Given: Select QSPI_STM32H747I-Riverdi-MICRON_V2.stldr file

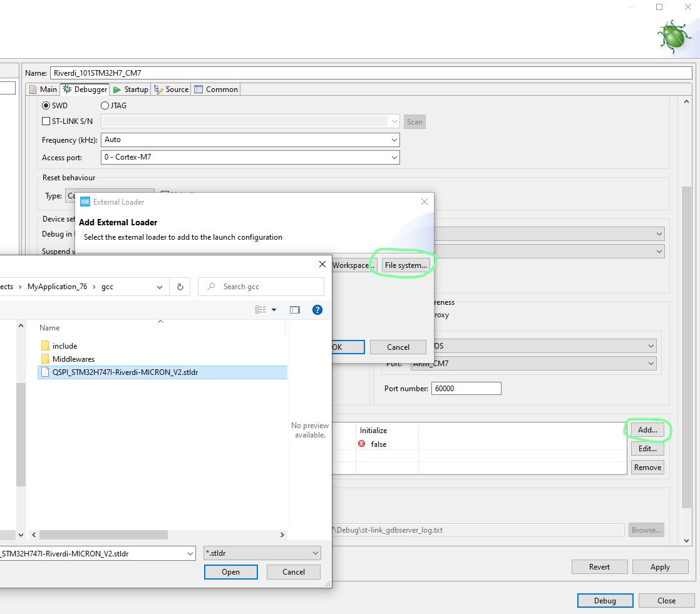Looking at the screenshot, I should point(163,372).
